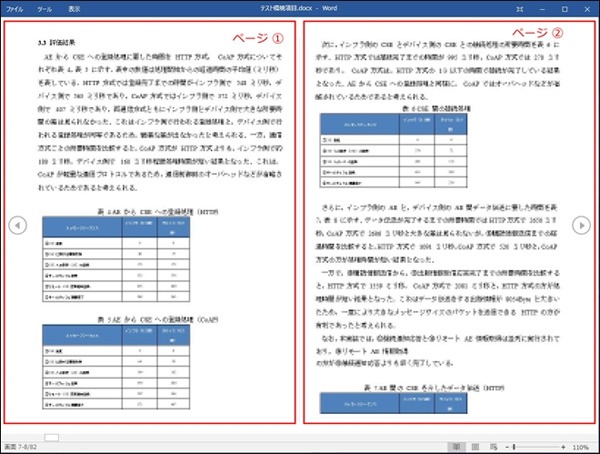Click the horizontal scrollbar thumb at the bottom

pyautogui.click(x=52, y=437)
